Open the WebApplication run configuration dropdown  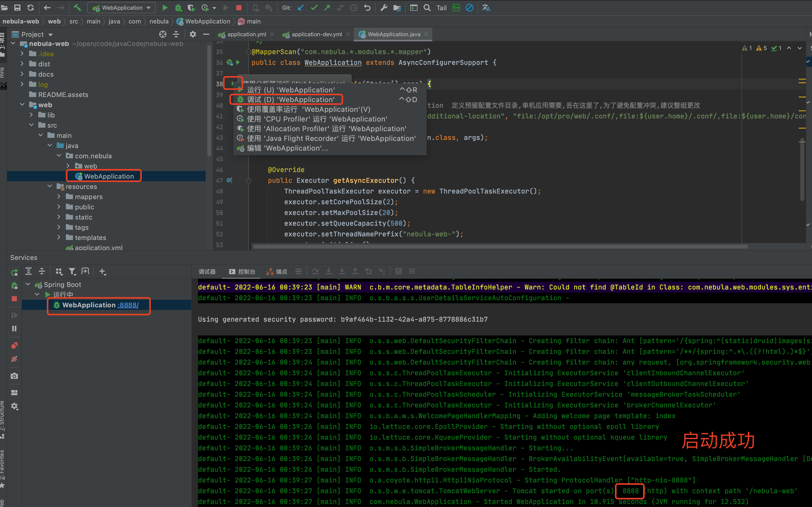(x=122, y=7)
